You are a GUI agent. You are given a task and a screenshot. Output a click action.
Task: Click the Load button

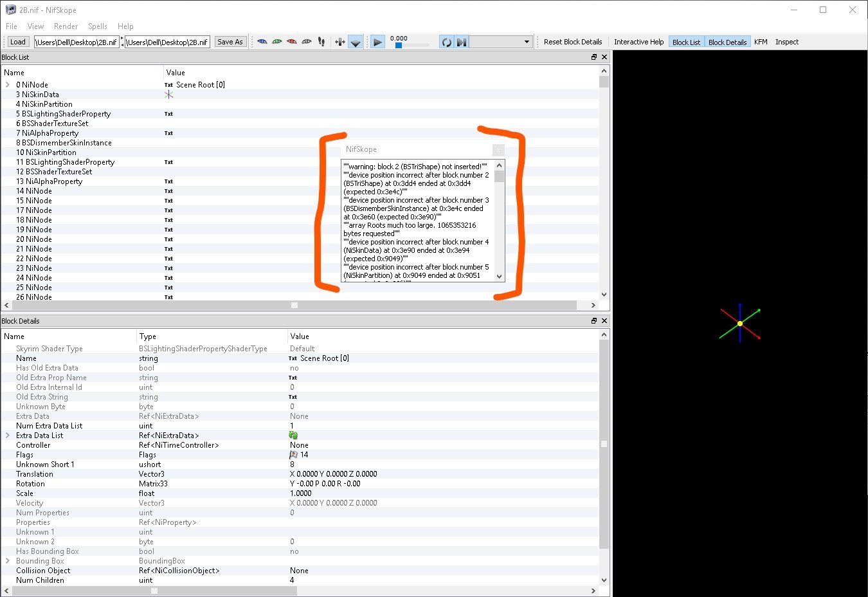[x=17, y=42]
